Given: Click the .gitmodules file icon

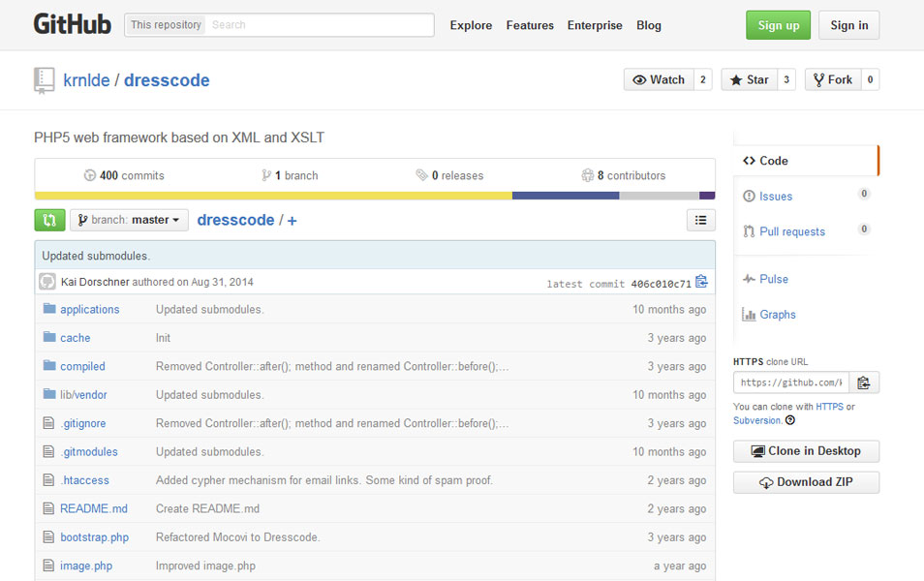Looking at the screenshot, I should tap(48, 451).
